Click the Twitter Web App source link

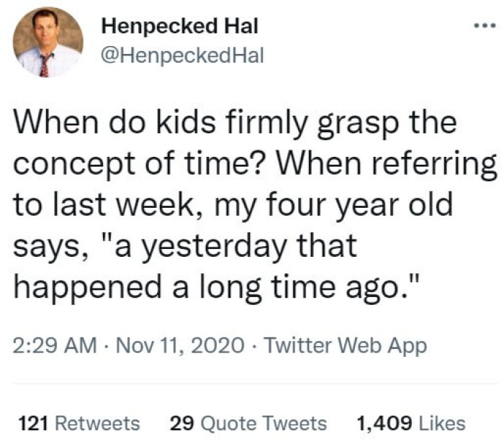coord(345,346)
